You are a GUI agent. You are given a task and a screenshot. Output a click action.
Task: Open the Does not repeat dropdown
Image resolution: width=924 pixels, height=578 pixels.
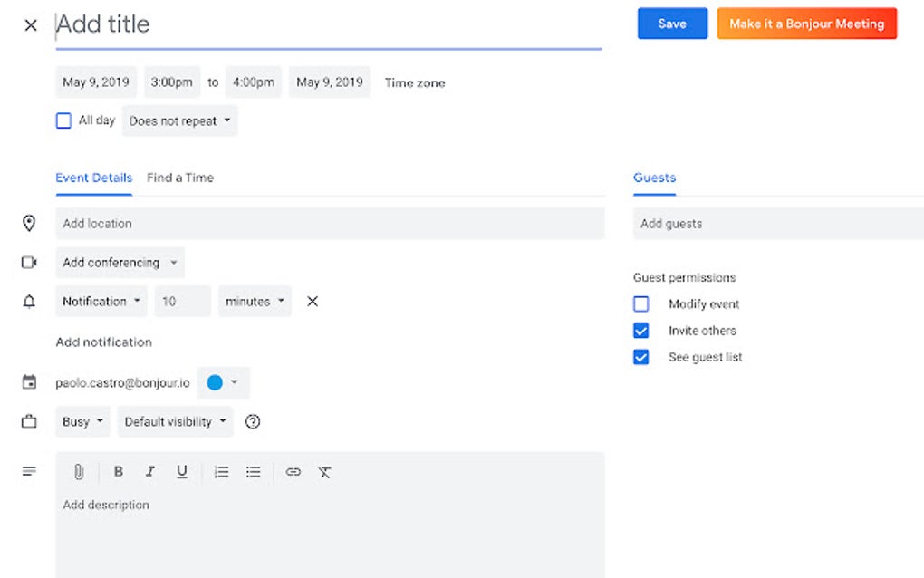click(x=179, y=120)
